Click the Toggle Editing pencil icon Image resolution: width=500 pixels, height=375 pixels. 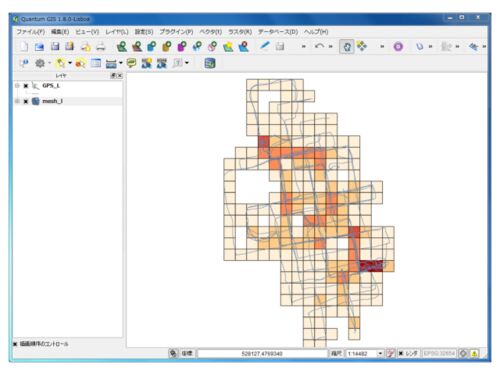click(265, 46)
